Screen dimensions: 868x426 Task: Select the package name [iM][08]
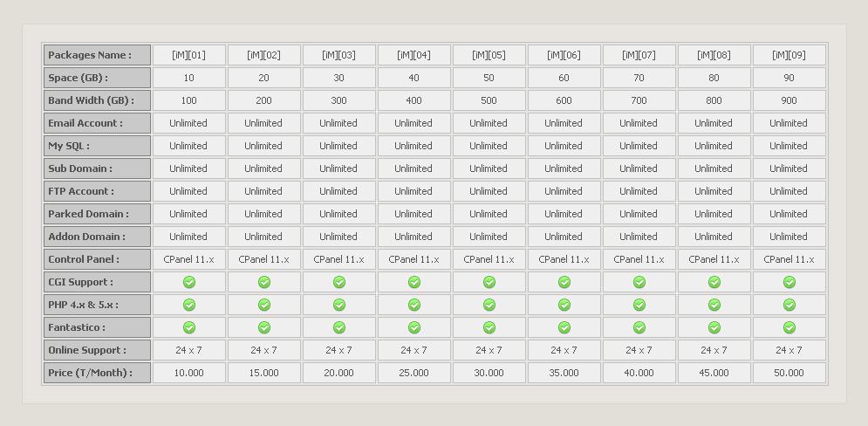[x=714, y=55]
